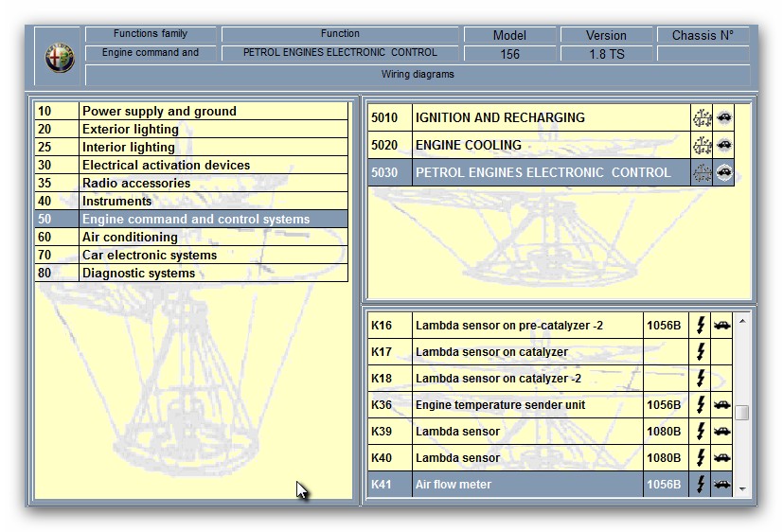Open wiring diagram icon for Ignition and Recharging
Screen dimensions: 783x532
coord(702,118)
